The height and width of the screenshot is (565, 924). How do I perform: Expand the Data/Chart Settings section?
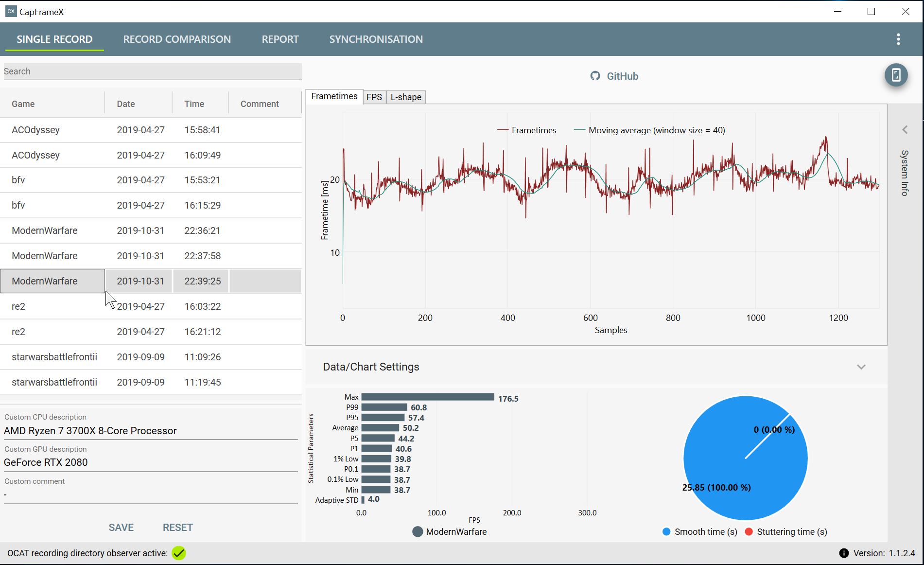click(861, 367)
